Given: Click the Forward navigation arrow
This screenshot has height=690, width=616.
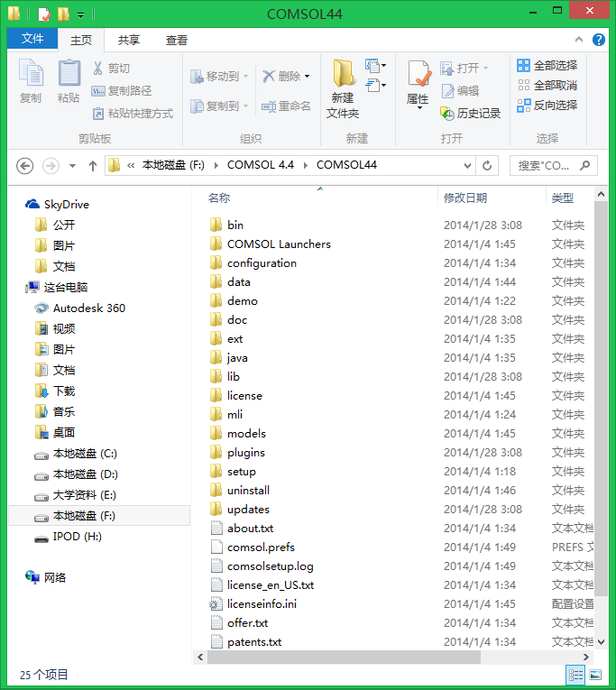Looking at the screenshot, I should (51, 166).
